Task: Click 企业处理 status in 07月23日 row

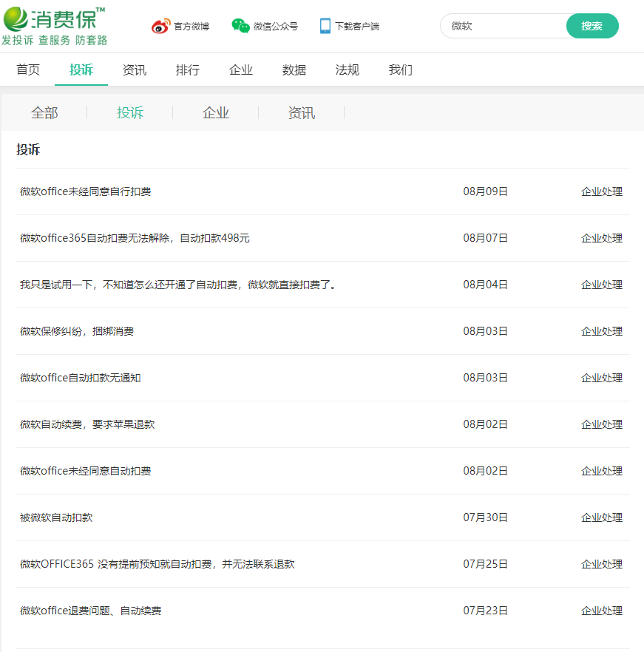Action: coord(602,611)
